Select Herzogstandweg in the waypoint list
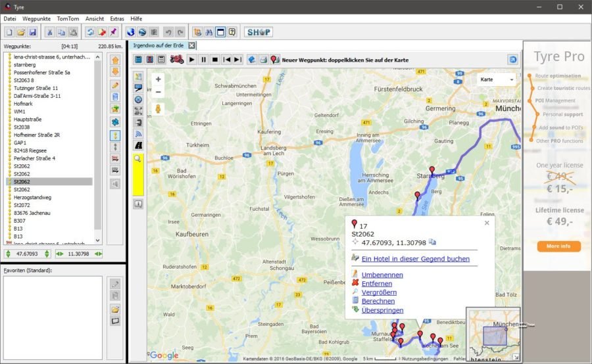 click(x=33, y=197)
